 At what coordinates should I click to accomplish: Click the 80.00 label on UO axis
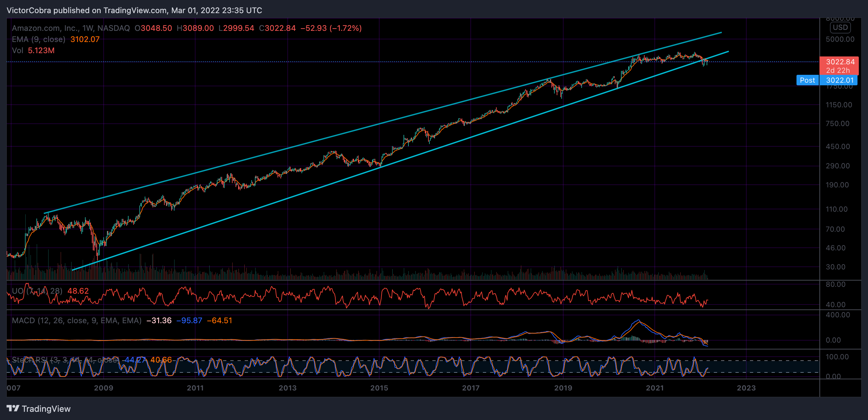(835, 284)
